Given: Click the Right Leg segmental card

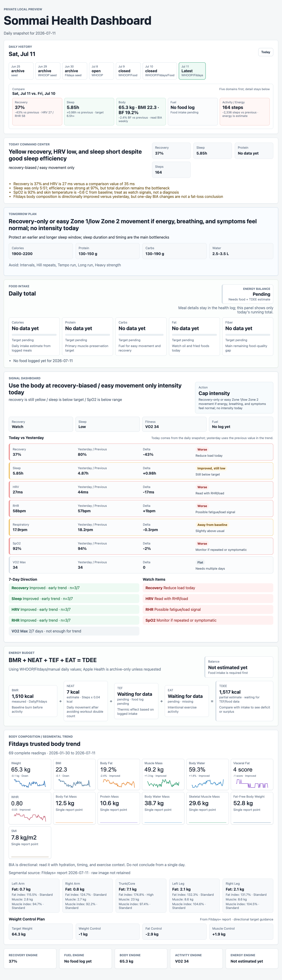Looking at the screenshot, I should 248,896.
